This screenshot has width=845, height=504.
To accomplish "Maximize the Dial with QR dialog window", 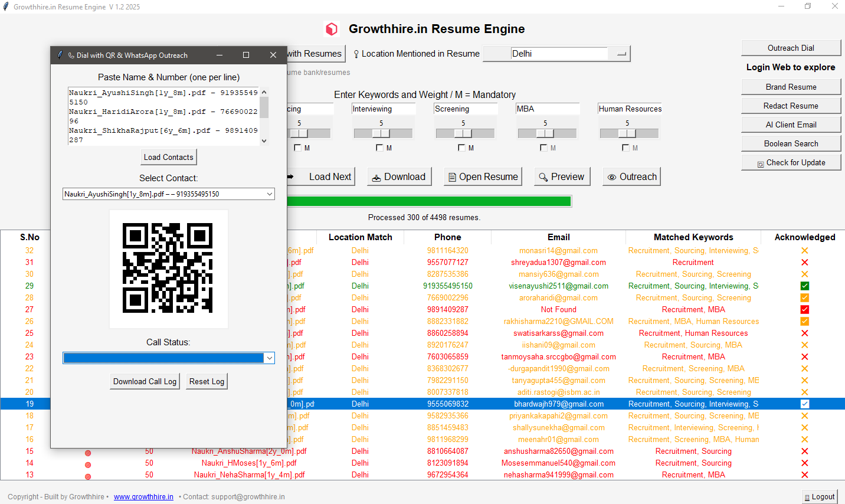I will 246,55.
